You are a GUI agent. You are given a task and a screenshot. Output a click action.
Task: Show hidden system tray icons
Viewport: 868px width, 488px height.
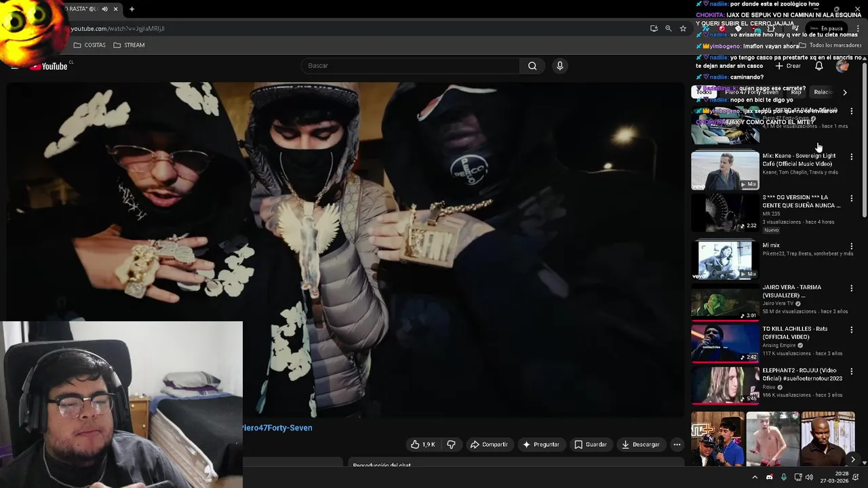[x=755, y=477]
